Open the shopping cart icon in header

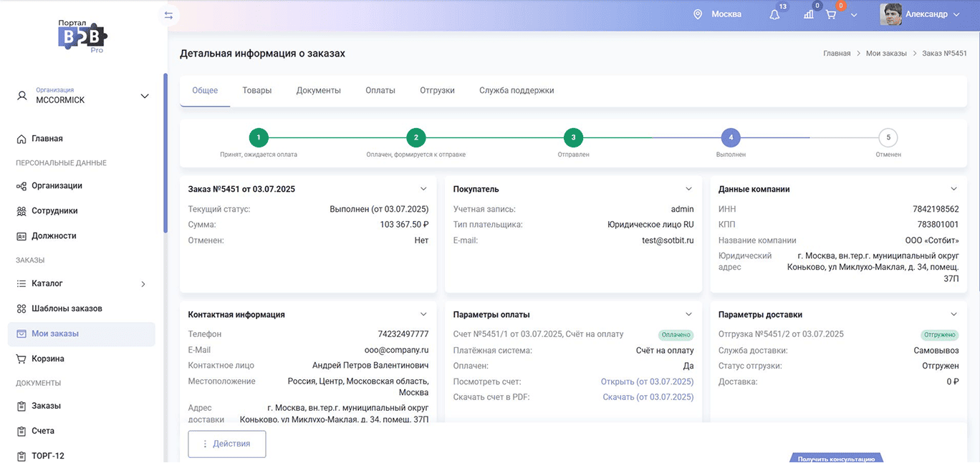pyautogui.click(x=831, y=15)
